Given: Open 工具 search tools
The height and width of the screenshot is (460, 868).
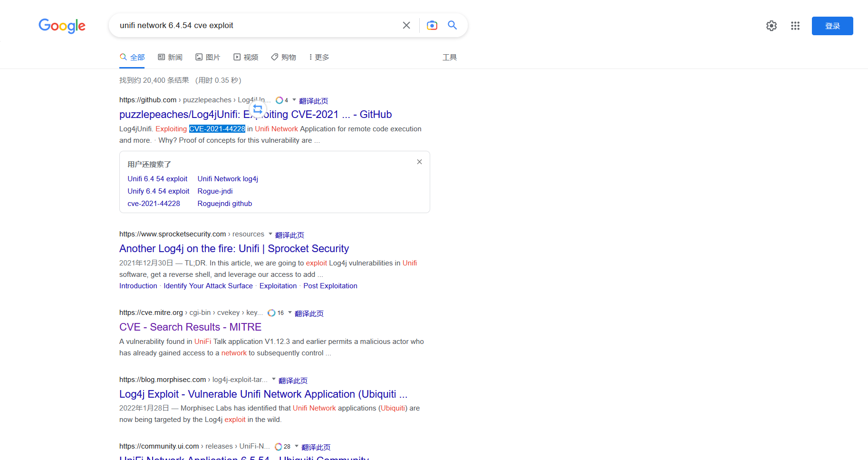Looking at the screenshot, I should [x=450, y=57].
